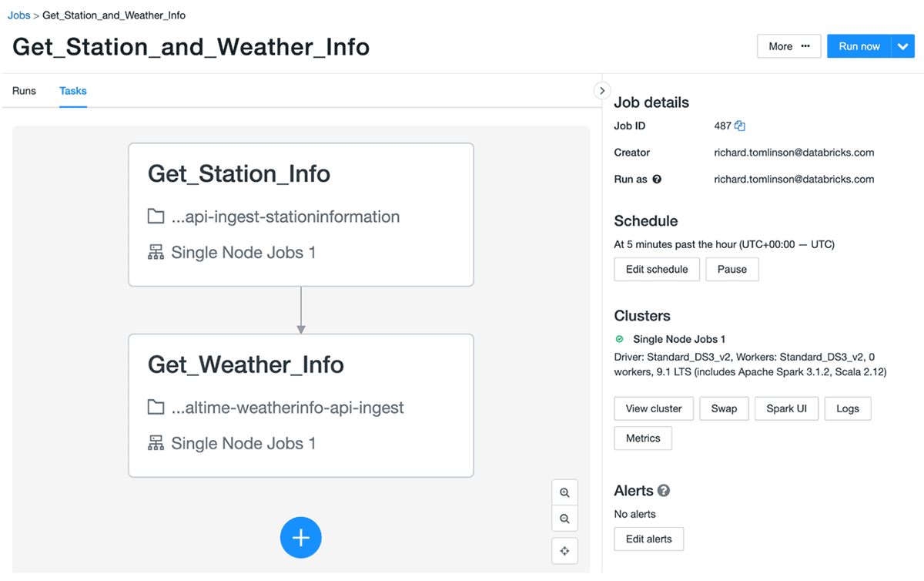Open the More options menu

coord(788,46)
